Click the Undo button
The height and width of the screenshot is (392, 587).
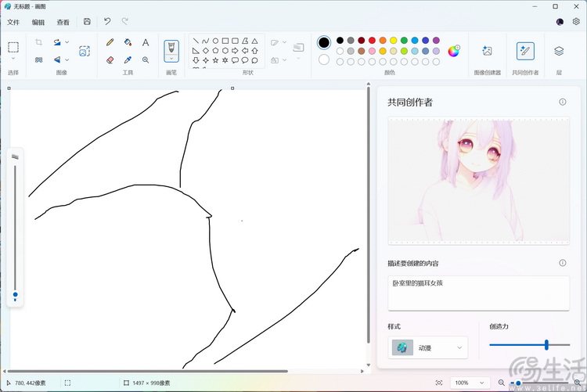[107, 22]
